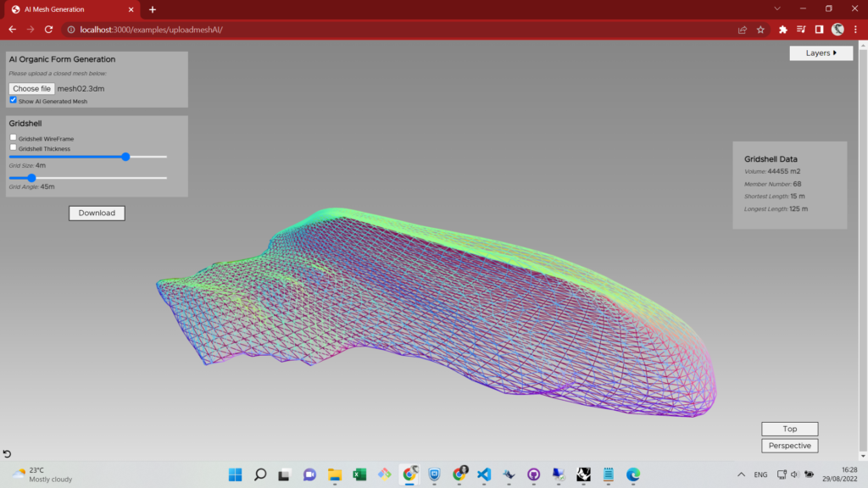Bookmark this page with the star icon
The width and height of the screenshot is (868, 488).
pos(760,30)
